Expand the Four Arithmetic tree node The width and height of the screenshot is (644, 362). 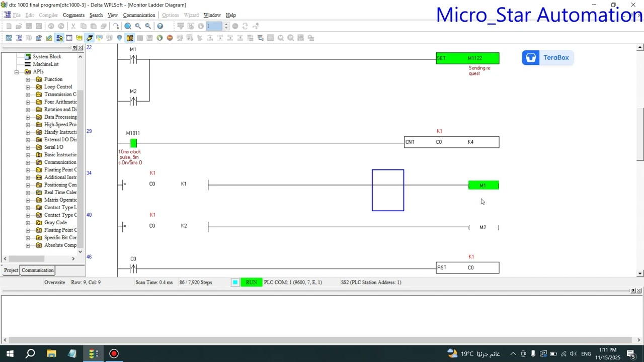pos(28,102)
